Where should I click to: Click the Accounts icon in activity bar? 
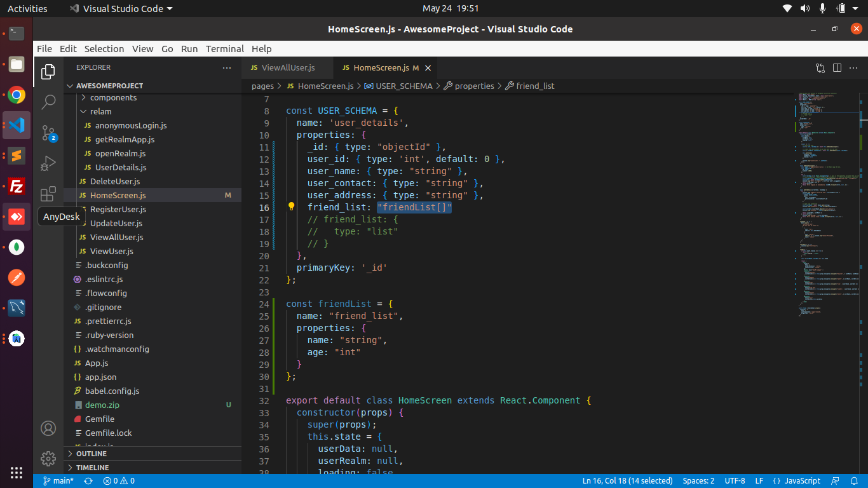point(48,428)
